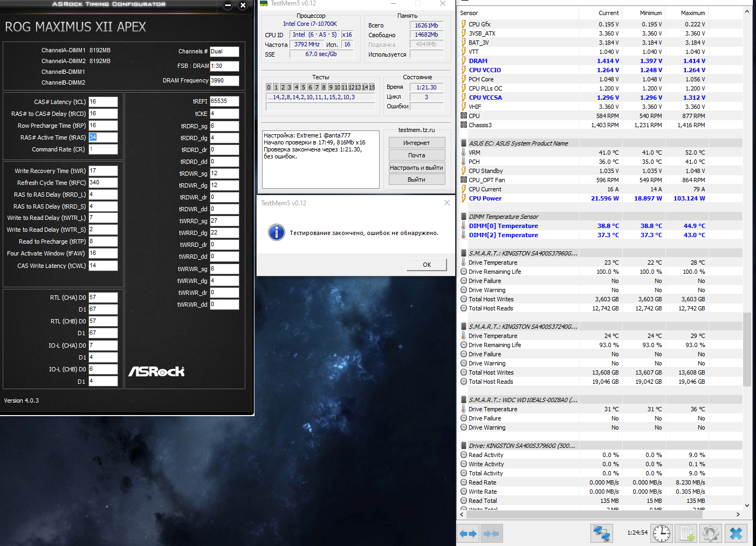Click the lightning icon beside DRAM sensor
This screenshot has width=756, height=546.
point(464,61)
